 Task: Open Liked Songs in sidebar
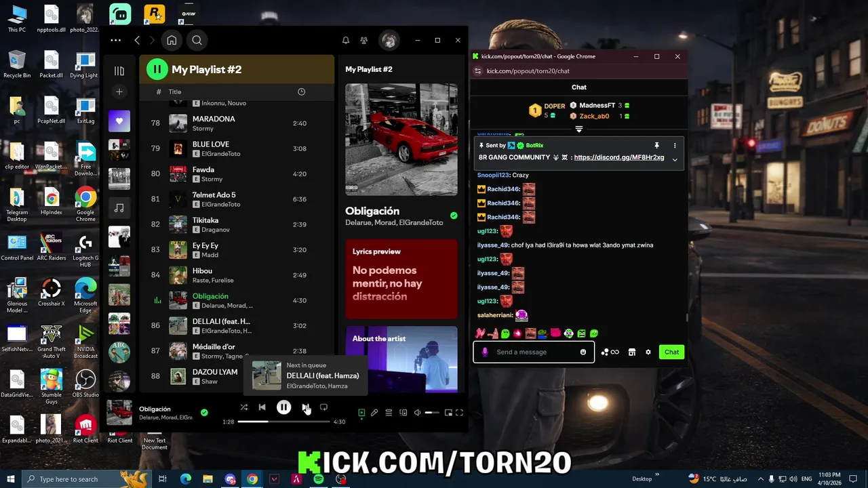point(119,121)
